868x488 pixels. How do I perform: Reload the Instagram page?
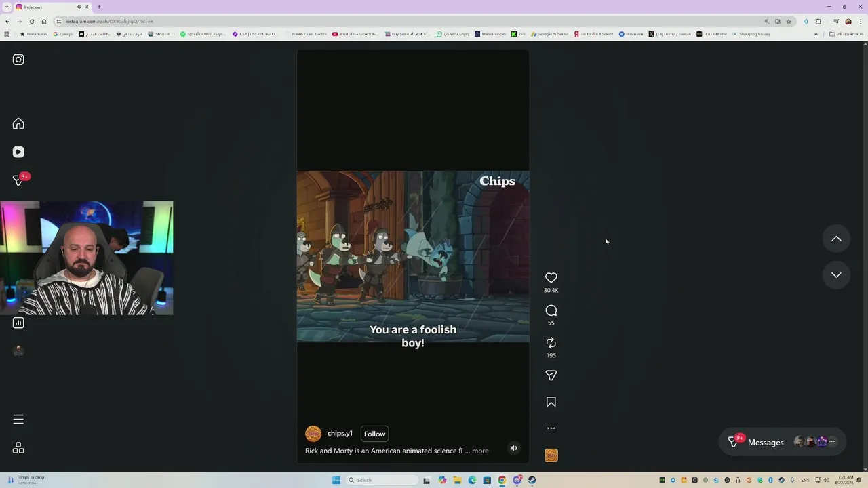coord(32,22)
